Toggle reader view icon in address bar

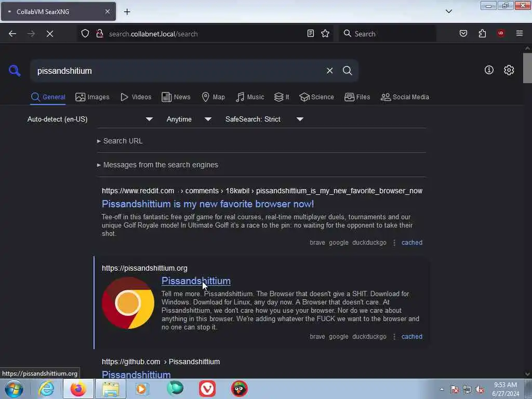click(311, 33)
